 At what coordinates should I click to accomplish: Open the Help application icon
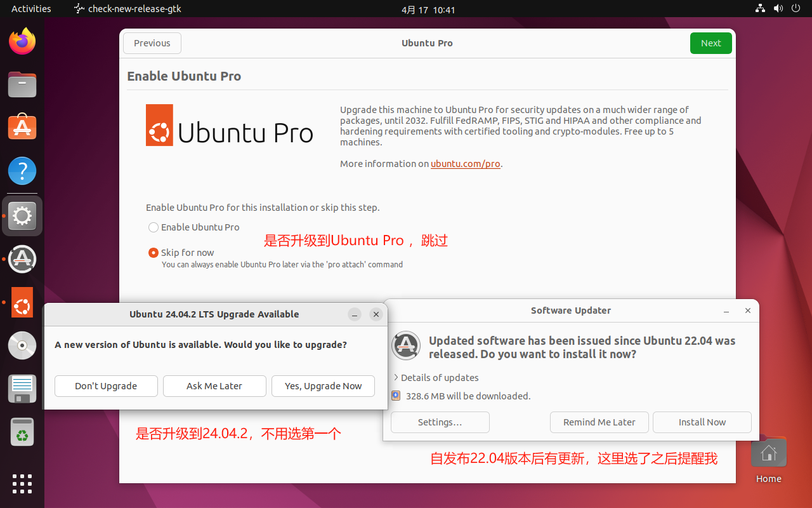(x=22, y=171)
